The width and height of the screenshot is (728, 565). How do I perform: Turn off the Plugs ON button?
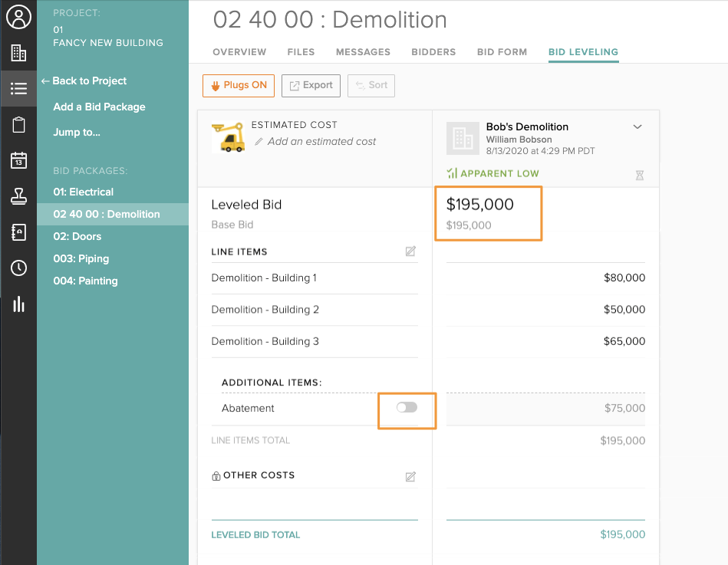(239, 85)
